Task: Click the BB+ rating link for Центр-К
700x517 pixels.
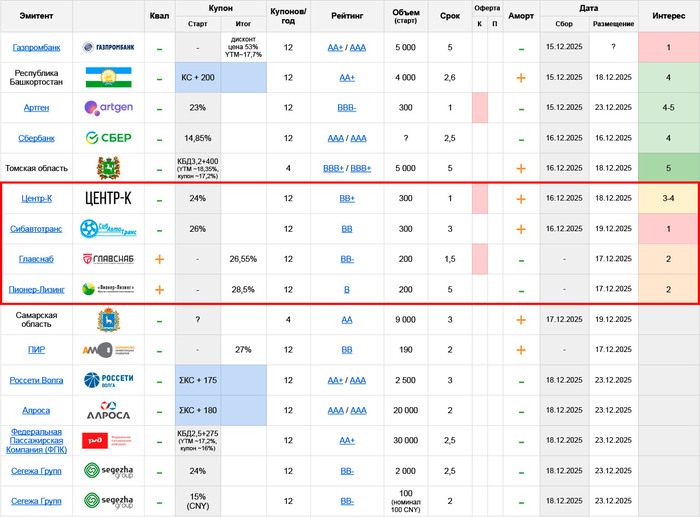Action: (x=347, y=199)
